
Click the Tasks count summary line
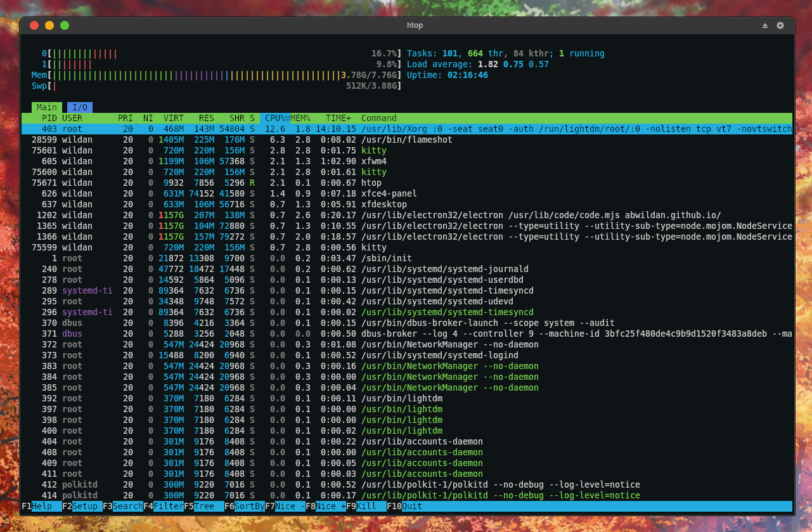[506, 53]
